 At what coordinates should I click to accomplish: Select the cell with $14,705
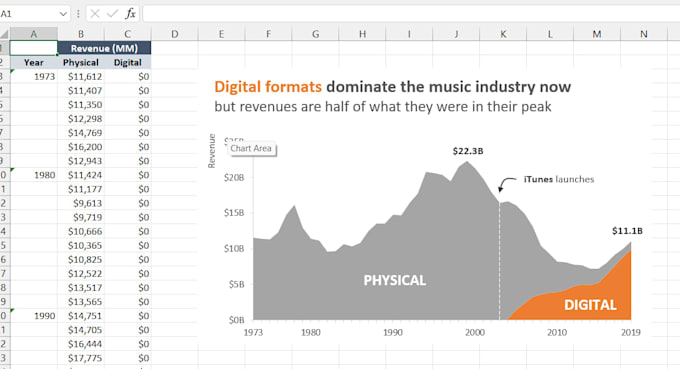point(81,330)
